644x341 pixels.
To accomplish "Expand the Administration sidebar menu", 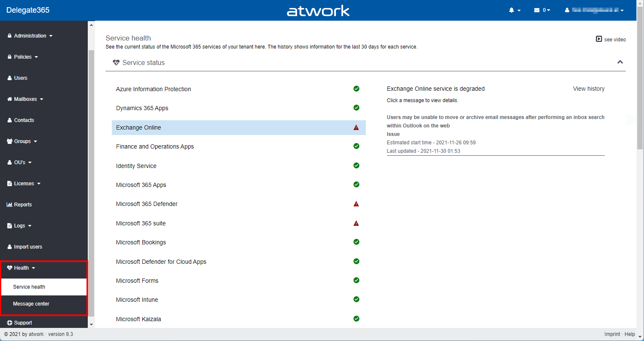I will 30,36.
